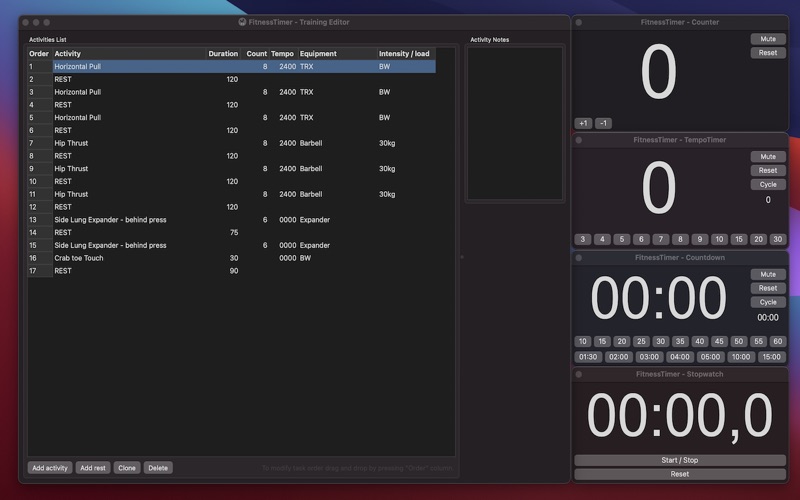
Task: Click Cycle in the TempoTimer window
Action: [768, 184]
